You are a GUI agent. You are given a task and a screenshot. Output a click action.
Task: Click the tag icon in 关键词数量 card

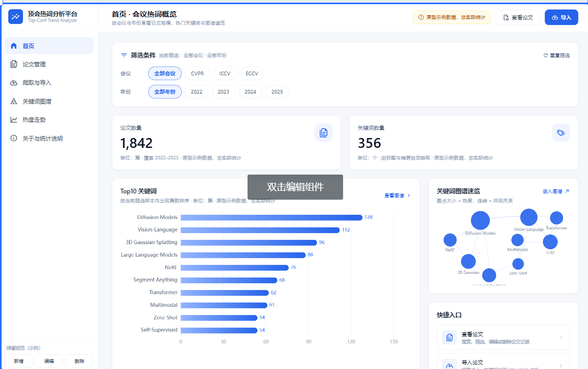point(561,133)
